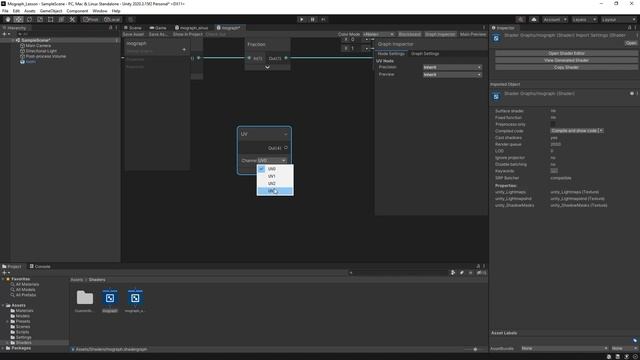Select UV3 in channel list

click(x=275, y=191)
